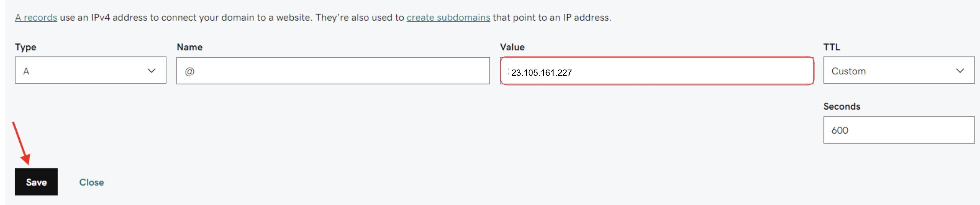Click the red arrow pointing to Save
This screenshot has width=980, height=205.
pos(21,144)
